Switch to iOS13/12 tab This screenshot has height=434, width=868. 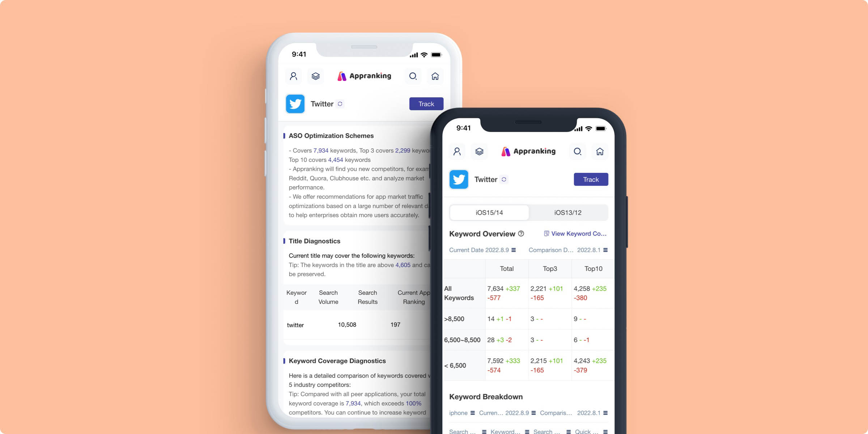[567, 213]
